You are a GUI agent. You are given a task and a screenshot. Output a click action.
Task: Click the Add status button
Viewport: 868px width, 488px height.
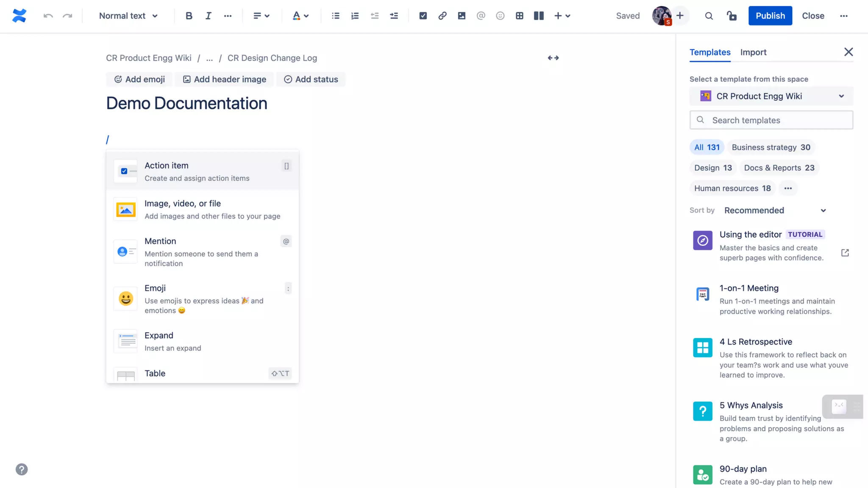(311, 79)
